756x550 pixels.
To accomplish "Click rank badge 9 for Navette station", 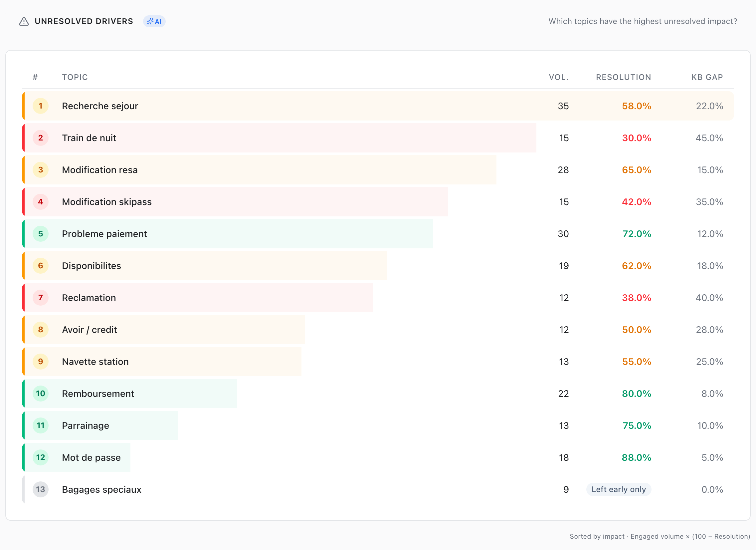I will [41, 362].
